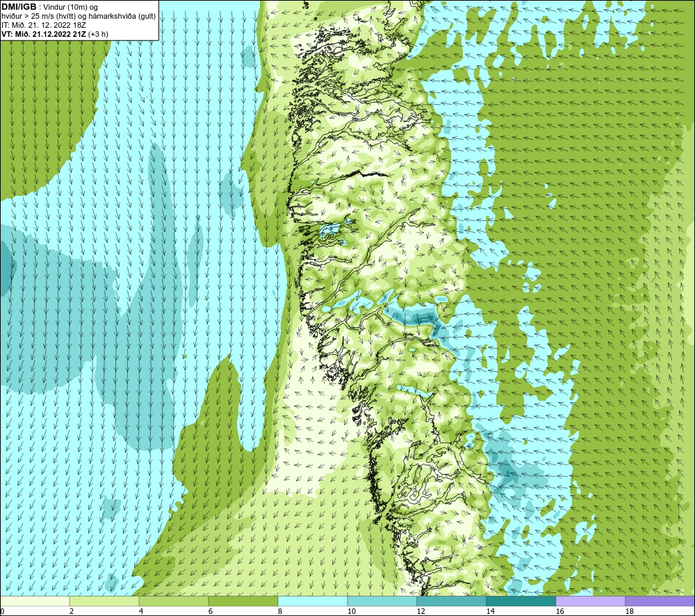Click the legend scale label '0'
Image resolution: width=695 pixels, height=616 pixels.
click(2, 612)
